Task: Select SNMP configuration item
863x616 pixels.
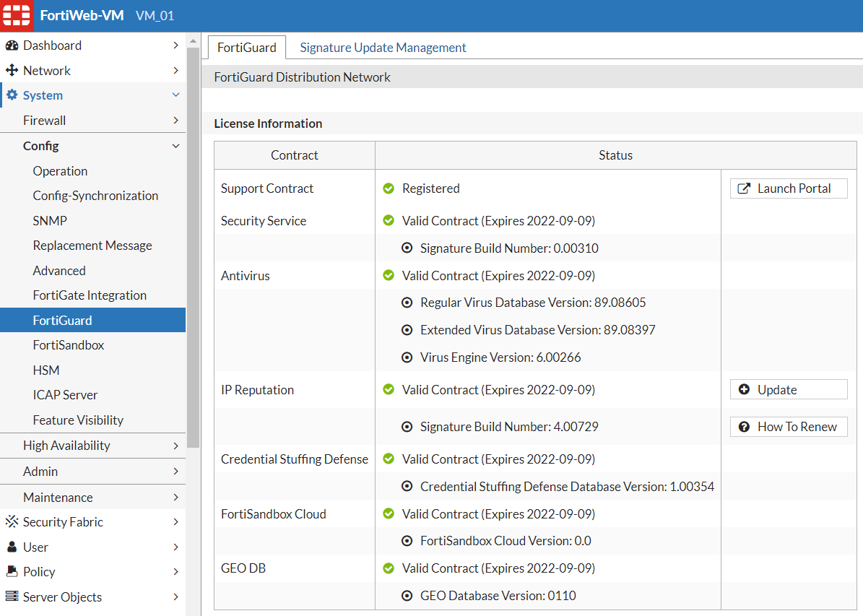Action: [x=50, y=221]
